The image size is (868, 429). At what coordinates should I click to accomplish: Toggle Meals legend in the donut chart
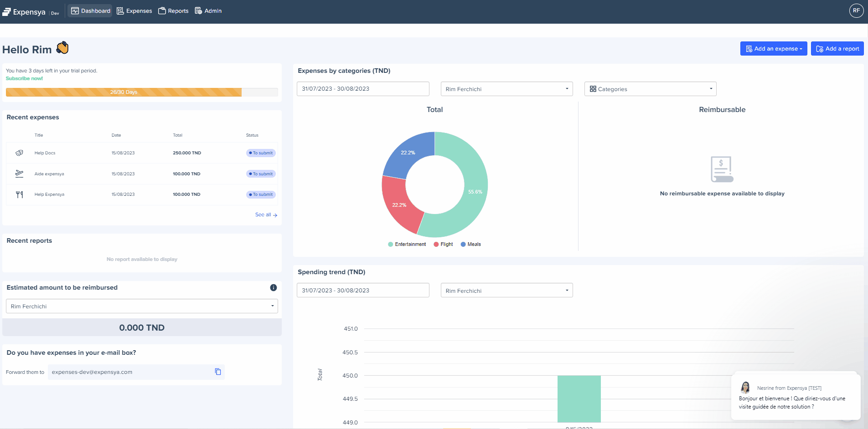[471, 245]
